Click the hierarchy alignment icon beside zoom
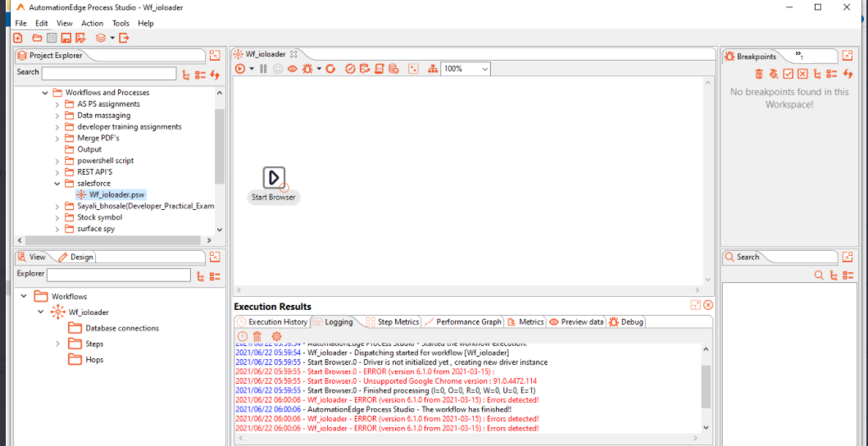 click(433, 69)
